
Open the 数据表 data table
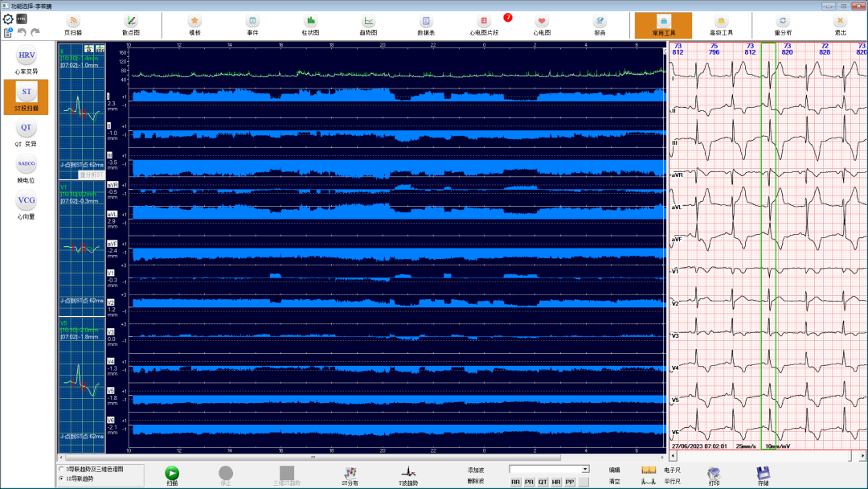coord(426,26)
